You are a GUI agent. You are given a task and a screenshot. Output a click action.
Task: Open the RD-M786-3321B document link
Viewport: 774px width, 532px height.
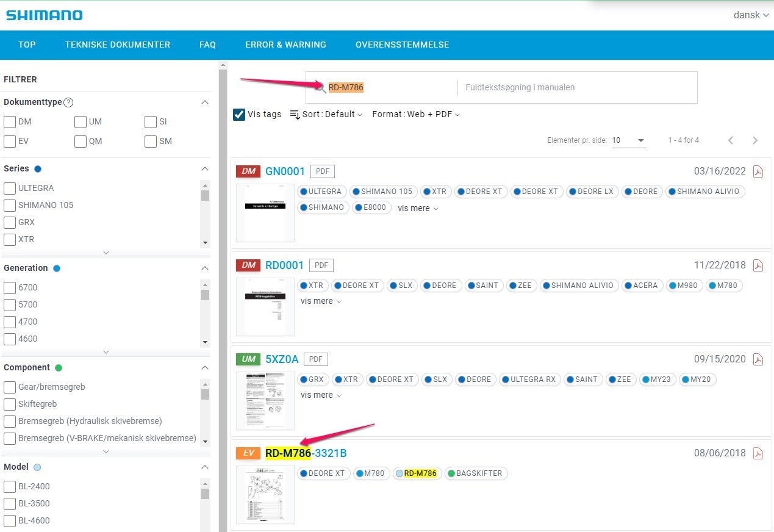(x=306, y=453)
